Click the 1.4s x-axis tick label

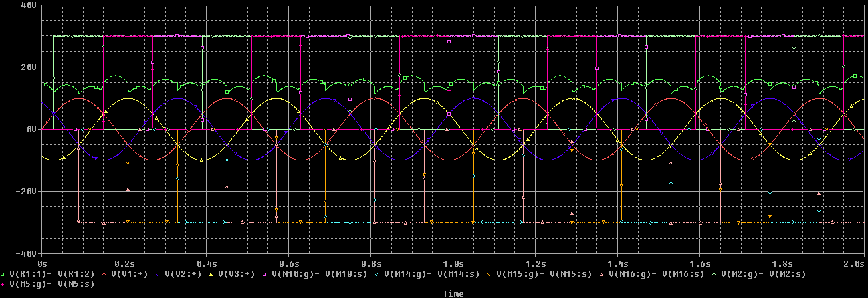(618, 264)
